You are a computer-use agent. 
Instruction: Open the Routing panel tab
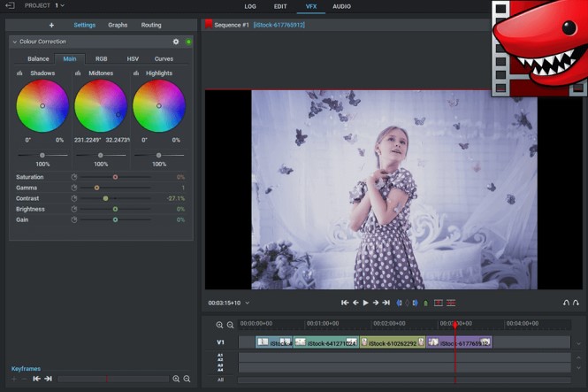tap(151, 25)
